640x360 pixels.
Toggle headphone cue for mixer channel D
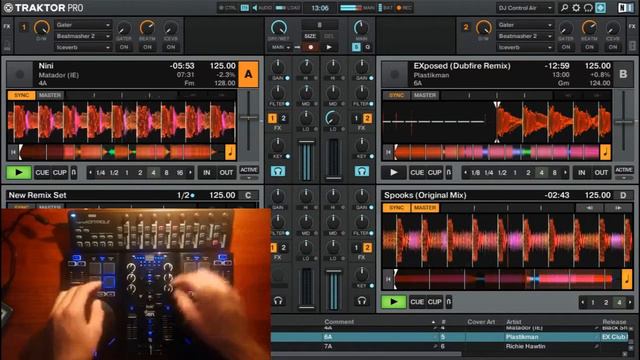click(x=362, y=301)
